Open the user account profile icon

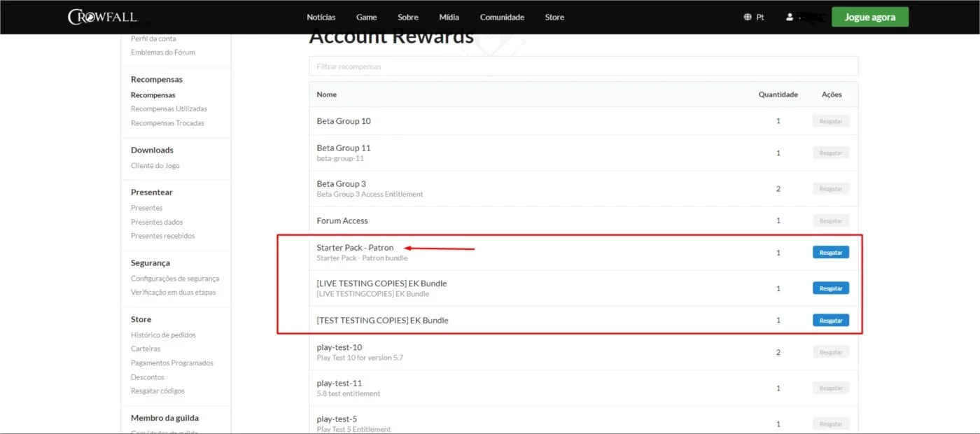click(790, 17)
